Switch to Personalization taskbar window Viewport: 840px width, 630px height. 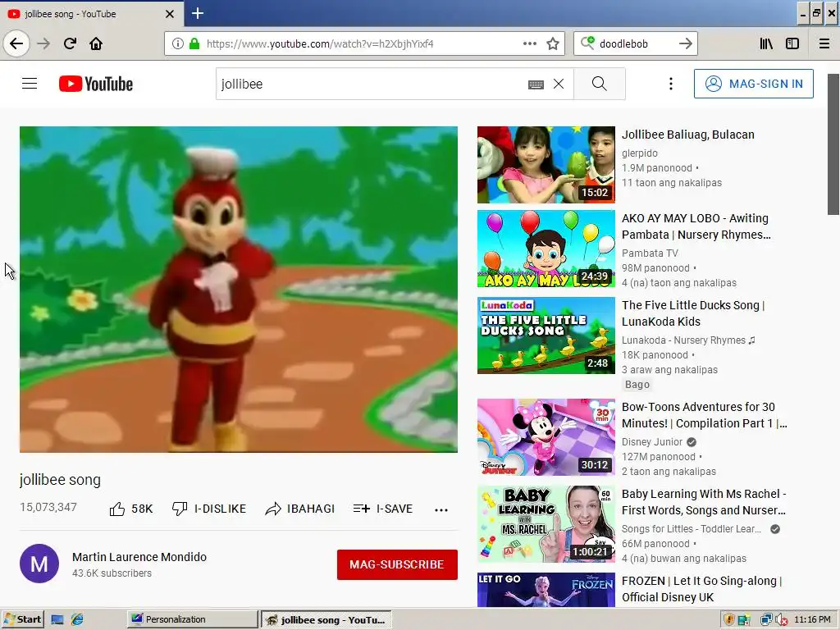pyautogui.click(x=192, y=619)
